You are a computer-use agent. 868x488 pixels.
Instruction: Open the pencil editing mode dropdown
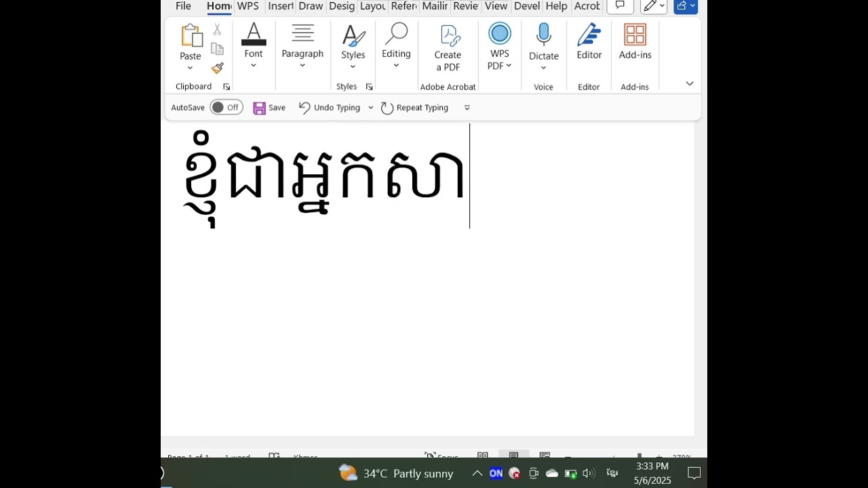[654, 5]
